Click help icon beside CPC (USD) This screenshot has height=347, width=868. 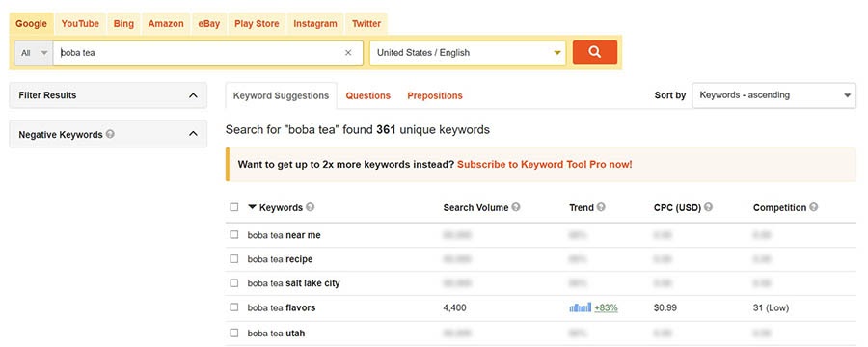point(708,207)
